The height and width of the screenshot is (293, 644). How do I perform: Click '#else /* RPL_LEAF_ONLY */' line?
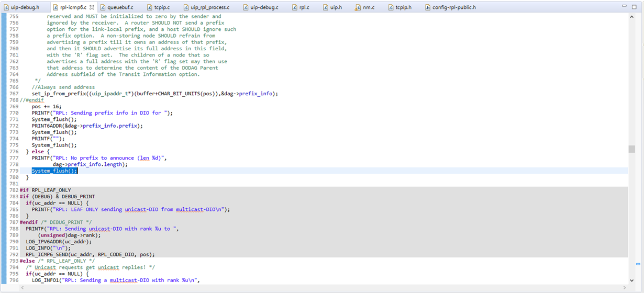click(x=57, y=261)
